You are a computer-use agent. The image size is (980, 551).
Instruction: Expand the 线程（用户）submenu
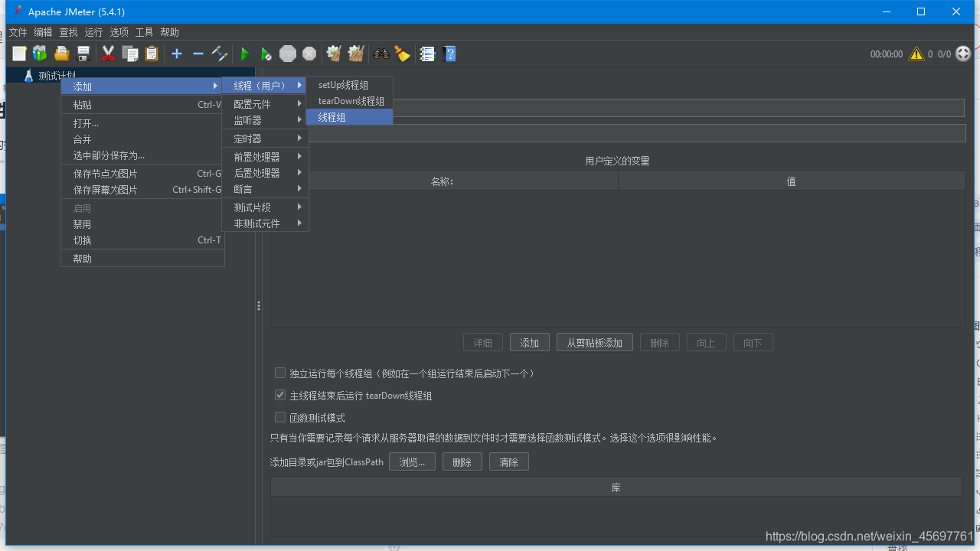click(264, 86)
